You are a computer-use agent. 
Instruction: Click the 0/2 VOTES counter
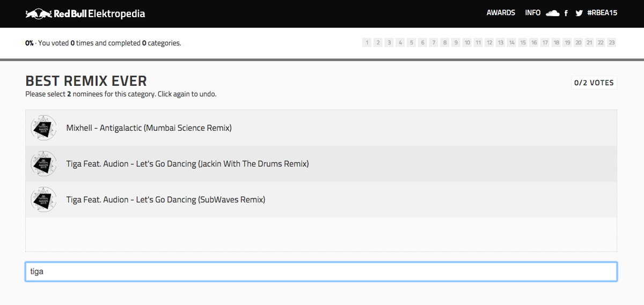(x=594, y=83)
